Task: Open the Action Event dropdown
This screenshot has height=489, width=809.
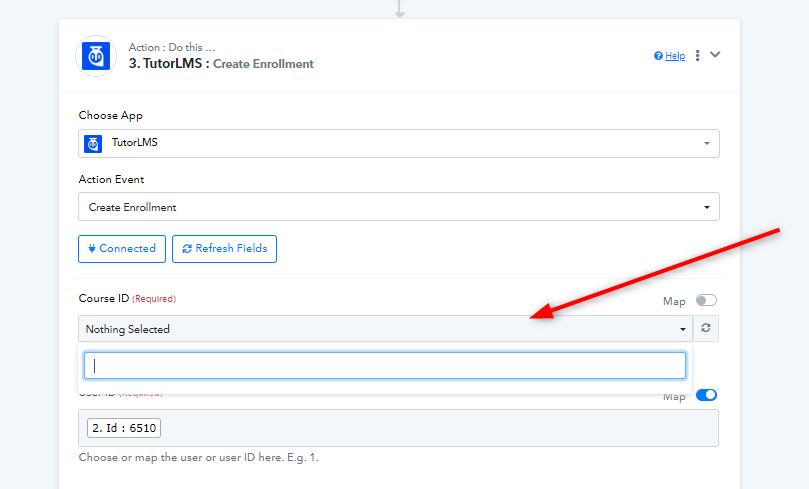Action: [399, 207]
